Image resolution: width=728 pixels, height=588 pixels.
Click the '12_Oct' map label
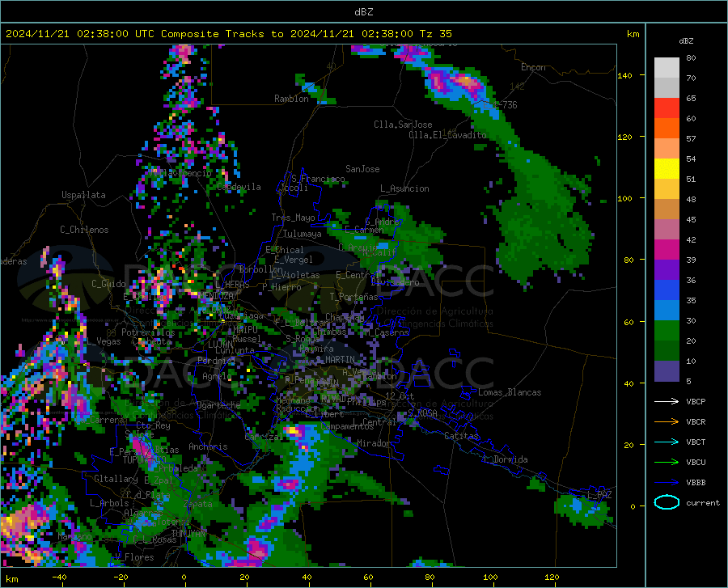tap(400, 396)
